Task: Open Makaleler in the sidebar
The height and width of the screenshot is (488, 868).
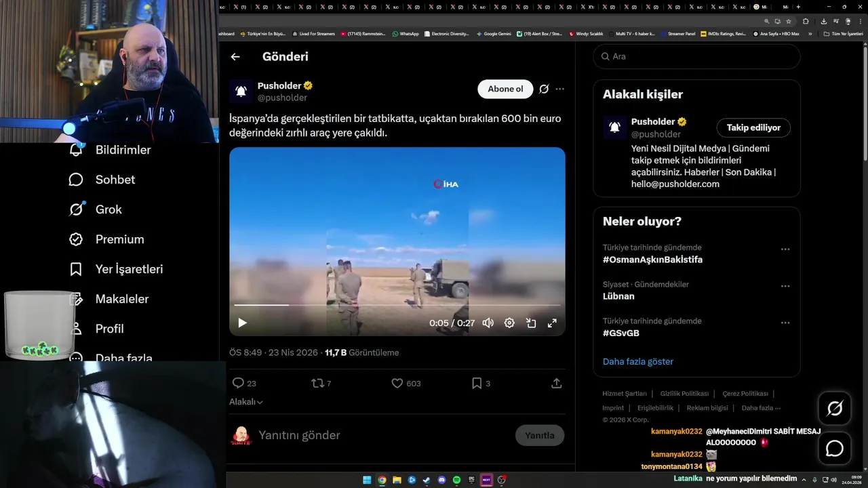Action: point(108,299)
